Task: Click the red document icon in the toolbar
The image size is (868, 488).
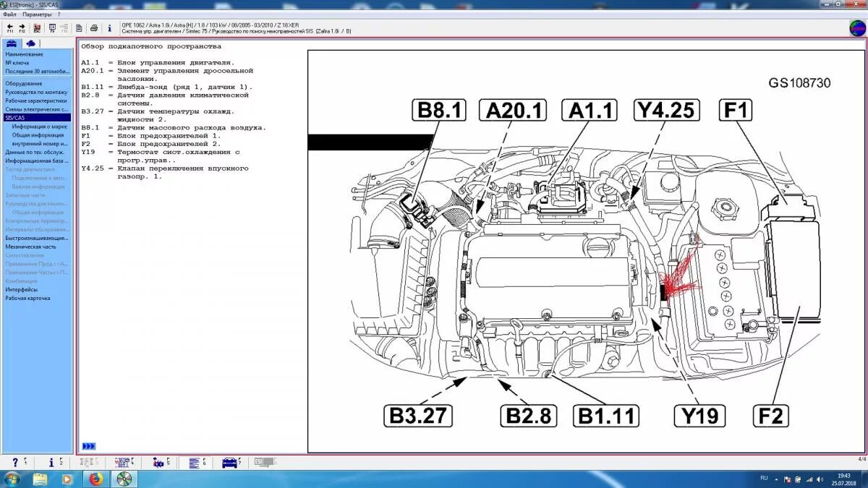Action: 38,28
